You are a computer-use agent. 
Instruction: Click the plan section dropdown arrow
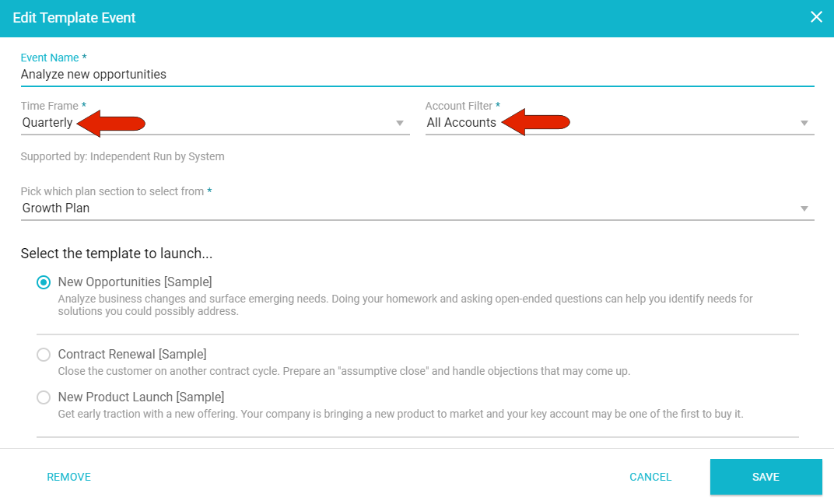[804, 208]
